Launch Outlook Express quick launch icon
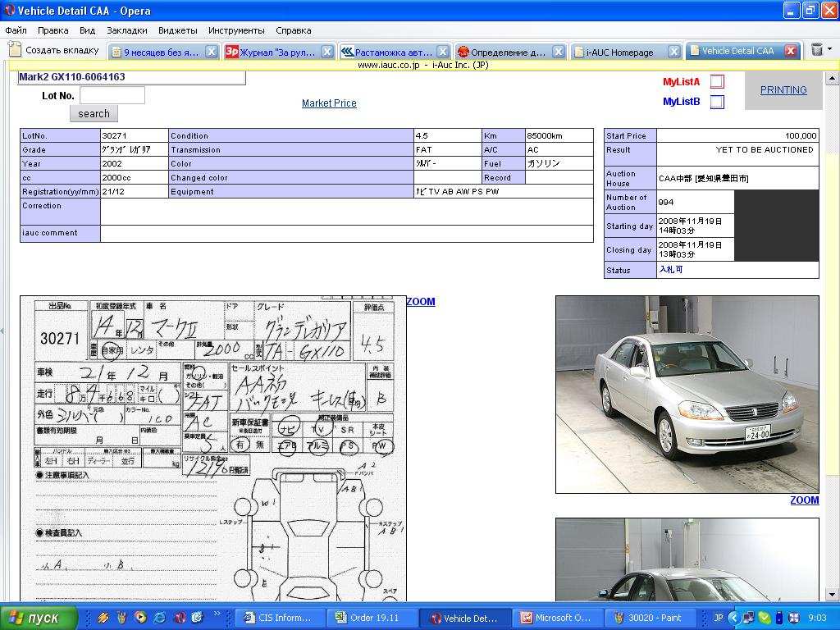The image size is (840, 630). point(197,618)
